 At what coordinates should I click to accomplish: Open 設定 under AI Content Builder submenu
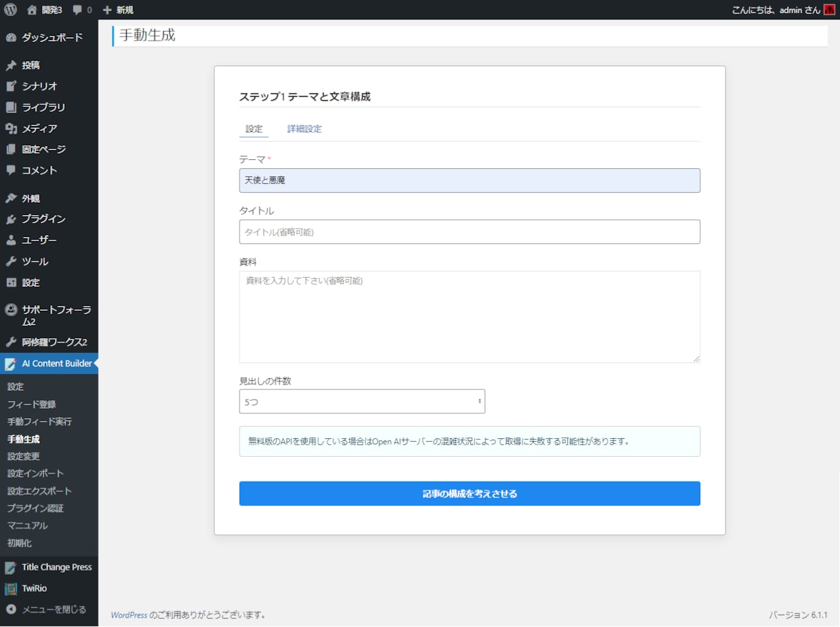click(x=15, y=387)
